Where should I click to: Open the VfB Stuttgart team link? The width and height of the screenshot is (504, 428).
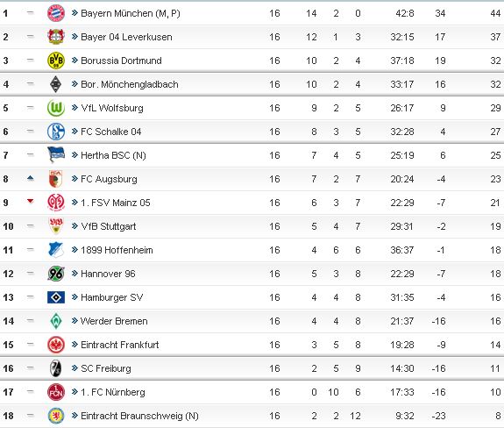pyautogui.click(x=109, y=226)
